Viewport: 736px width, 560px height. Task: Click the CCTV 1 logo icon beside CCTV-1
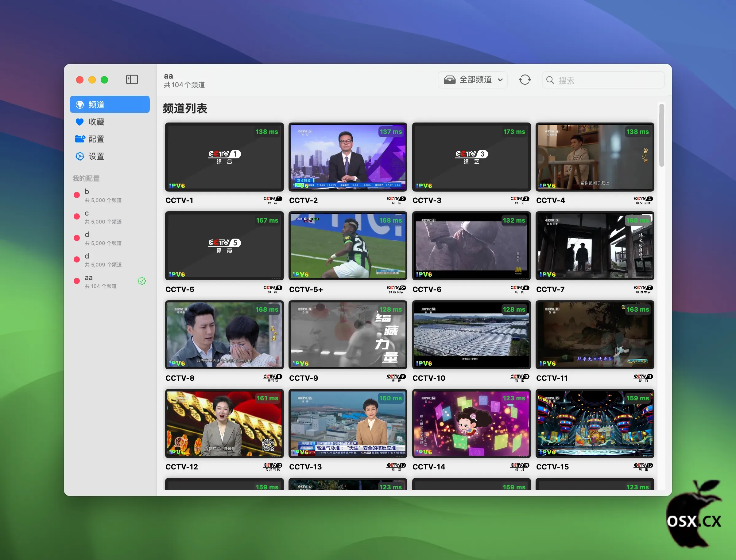pos(273,200)
